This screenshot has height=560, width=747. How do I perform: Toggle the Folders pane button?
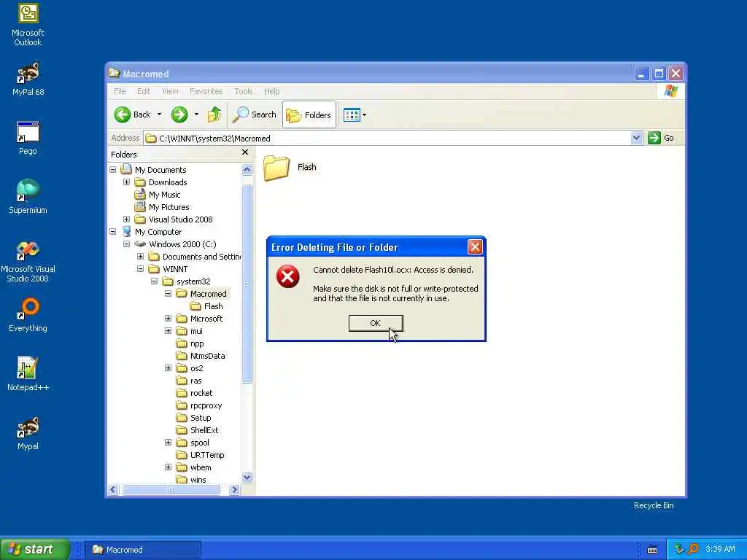tap(309, 114)
